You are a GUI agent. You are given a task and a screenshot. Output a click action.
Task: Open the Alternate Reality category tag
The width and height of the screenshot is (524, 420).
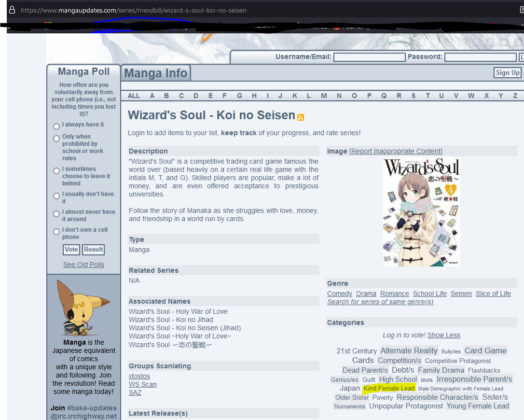coord(409,350)
